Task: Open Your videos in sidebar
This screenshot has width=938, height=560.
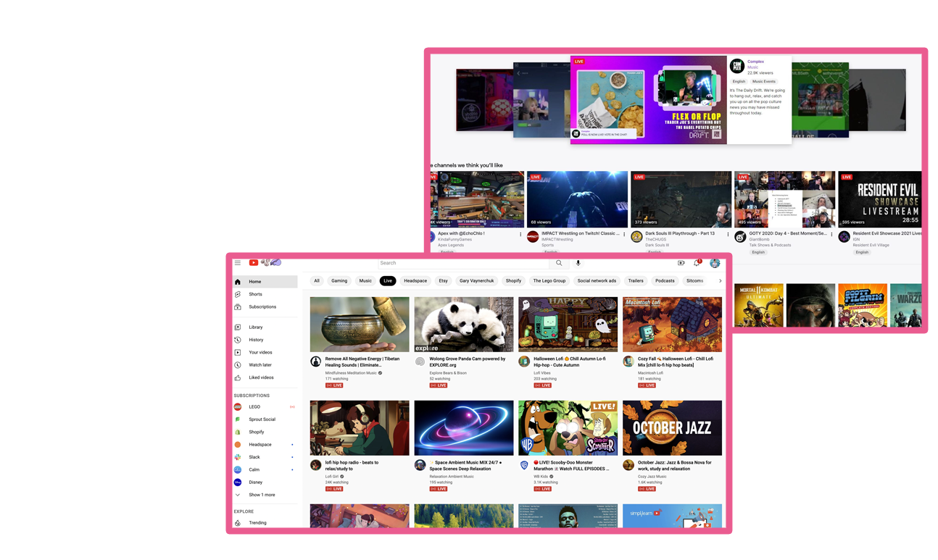Action: click(x=265, y=352)
